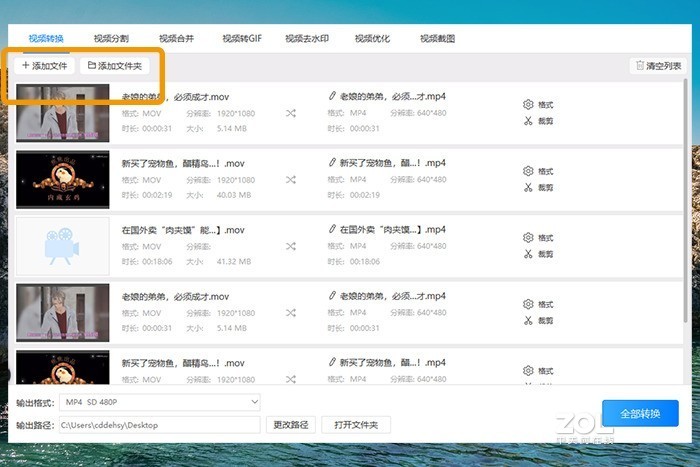Switch to the 视频合并 tab
700x467 pixels.
pos(176,38)
